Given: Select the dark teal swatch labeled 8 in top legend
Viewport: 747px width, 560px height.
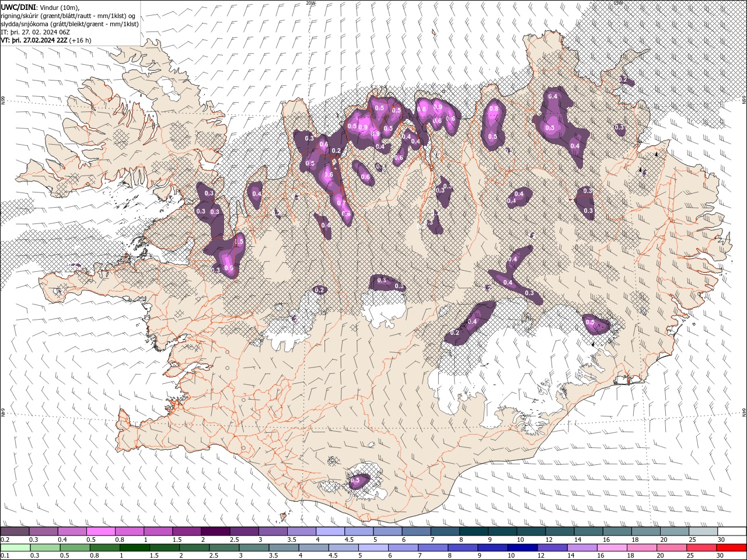Looking at the screenshot, I should point(474,531).
